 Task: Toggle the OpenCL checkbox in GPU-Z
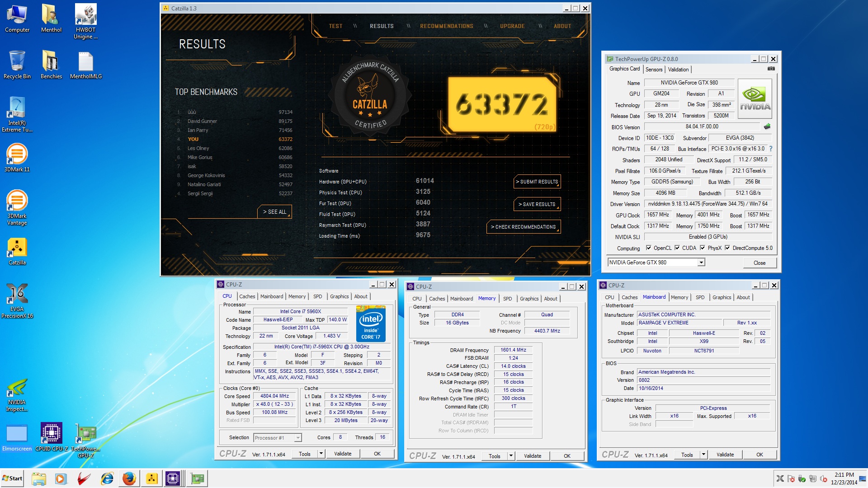click(x=649, y=248)
